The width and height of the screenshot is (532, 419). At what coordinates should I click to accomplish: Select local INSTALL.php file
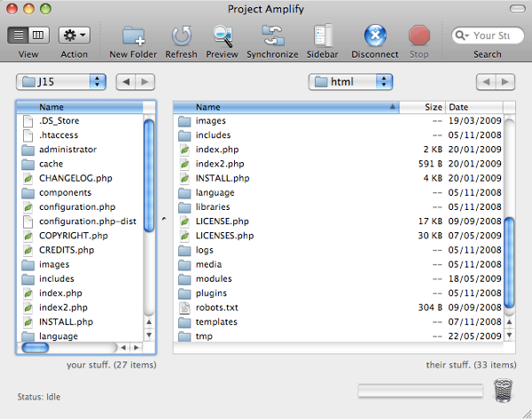click(x=80, y=322)
